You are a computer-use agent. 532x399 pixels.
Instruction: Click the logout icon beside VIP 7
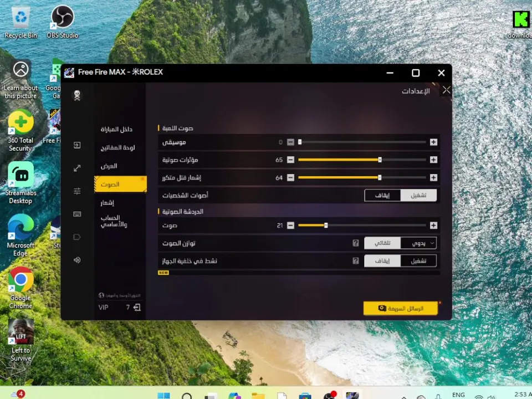137,308
